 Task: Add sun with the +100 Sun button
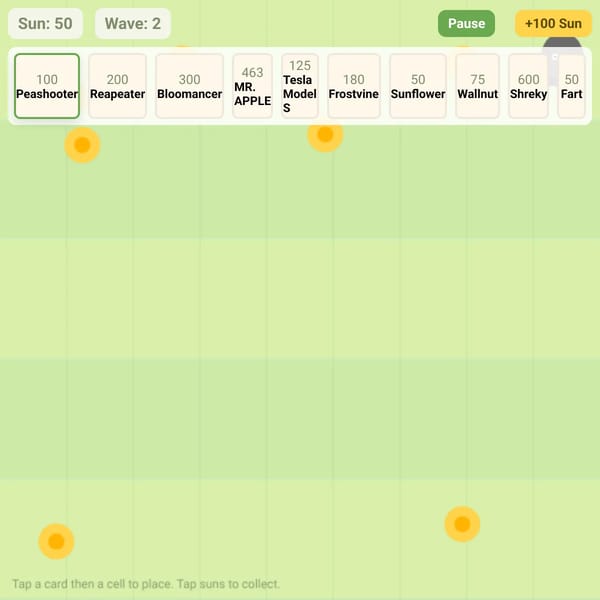click(553, 24)
